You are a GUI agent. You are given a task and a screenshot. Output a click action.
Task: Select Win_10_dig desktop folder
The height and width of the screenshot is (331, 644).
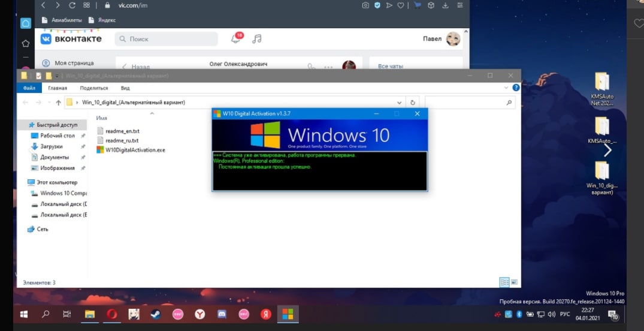602,178
